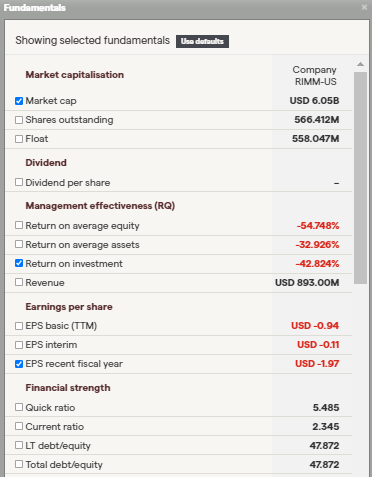Disable the Return on investment checkbox
The height and width of the screenshot is (477, 372).
(x=19, y=263)
